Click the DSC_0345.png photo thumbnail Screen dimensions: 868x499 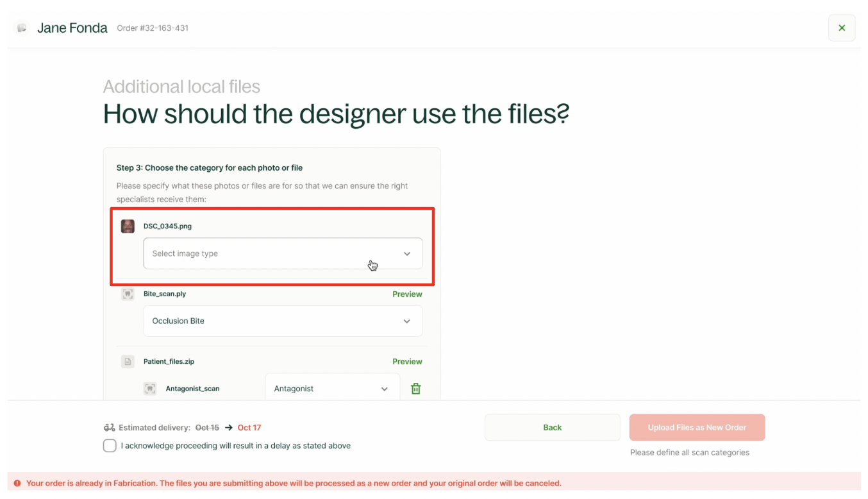pyautogui.click(x=128, y=226)
